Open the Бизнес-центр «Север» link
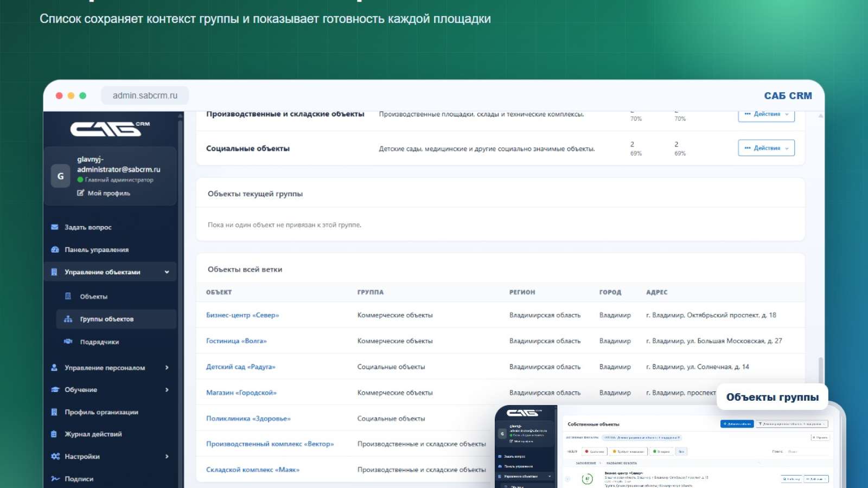Screen dimensions: 868x488 point(242,315)
